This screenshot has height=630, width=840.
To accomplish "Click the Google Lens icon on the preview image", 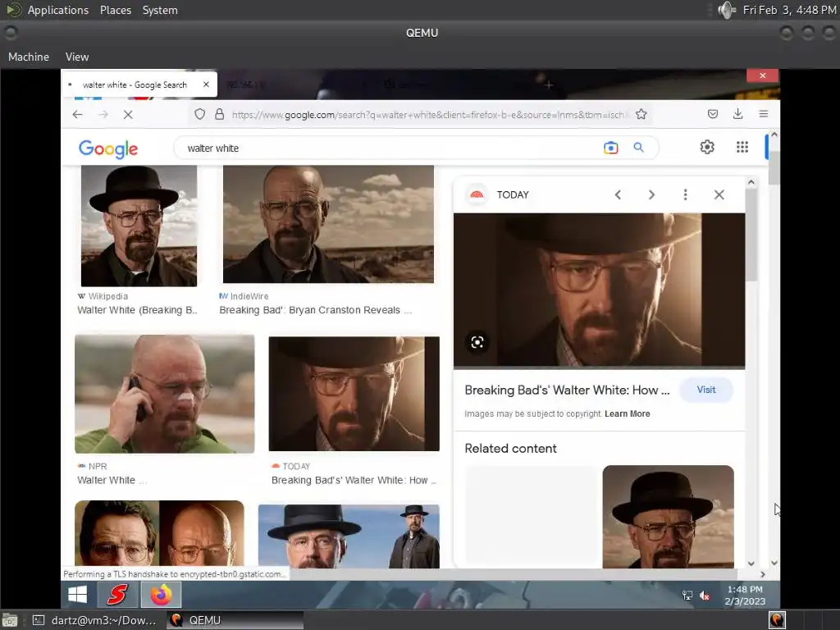I will pos(477,342).
